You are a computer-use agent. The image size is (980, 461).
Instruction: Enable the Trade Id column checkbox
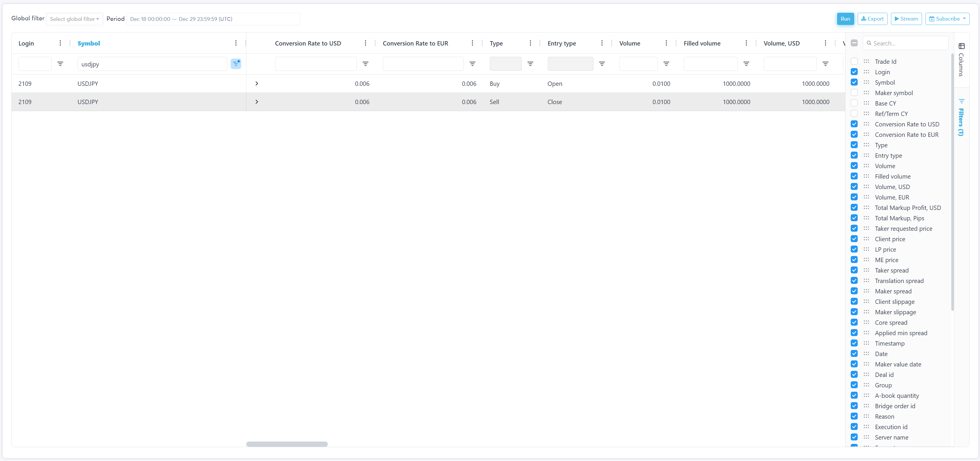pos(854,61)
